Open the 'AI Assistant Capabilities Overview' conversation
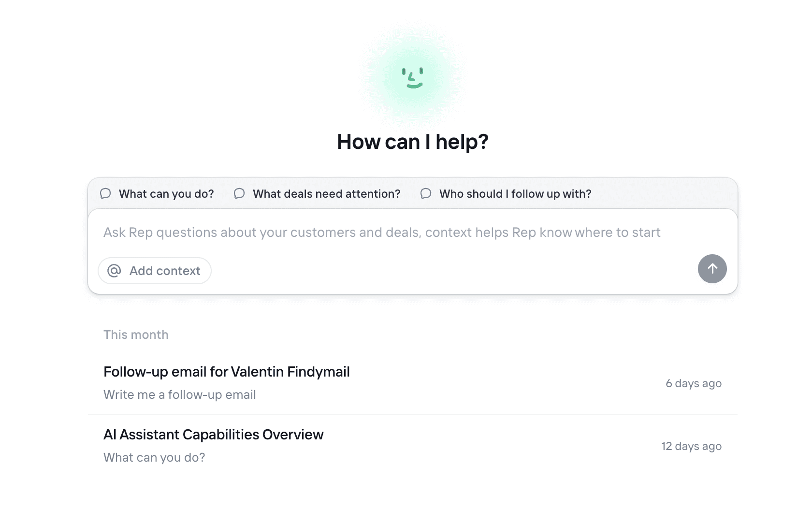Screen dimensions: 812x524 pyautogui.click(x=213, y=434)
